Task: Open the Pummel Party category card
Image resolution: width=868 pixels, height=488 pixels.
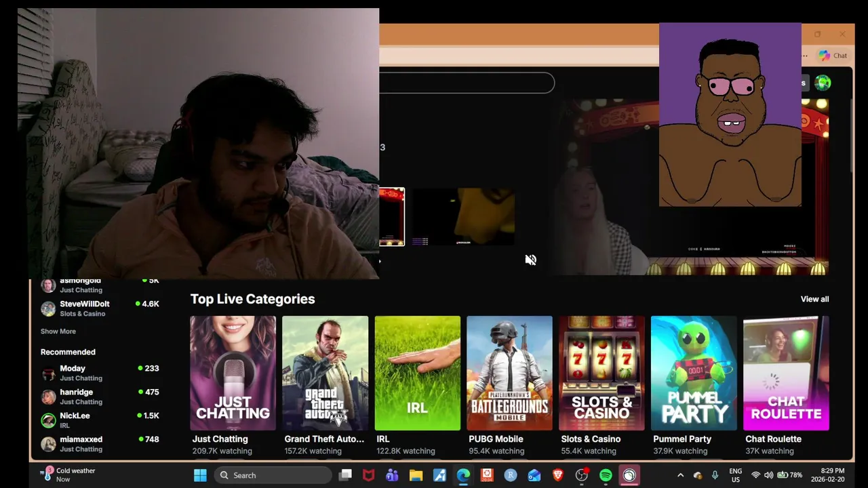Action: point(694,373)
